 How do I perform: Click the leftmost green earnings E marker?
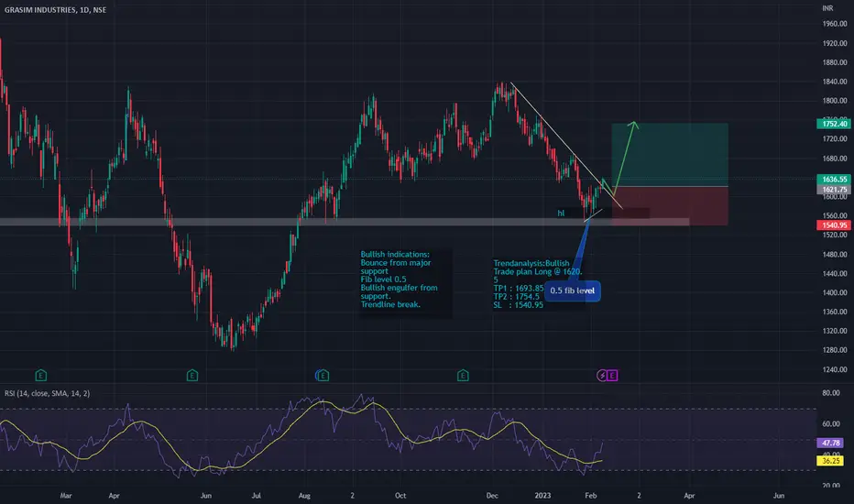click(x=41, y=375)
